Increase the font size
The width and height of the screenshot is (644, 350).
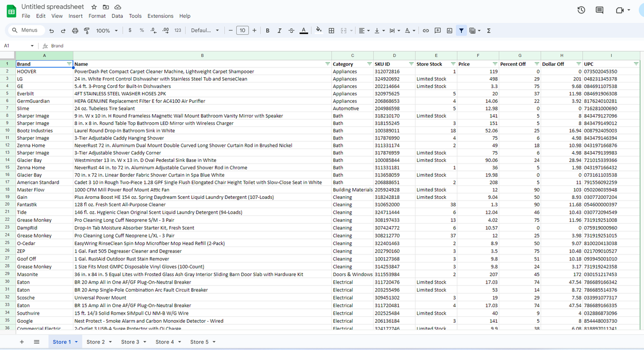[x=254, y=31]
